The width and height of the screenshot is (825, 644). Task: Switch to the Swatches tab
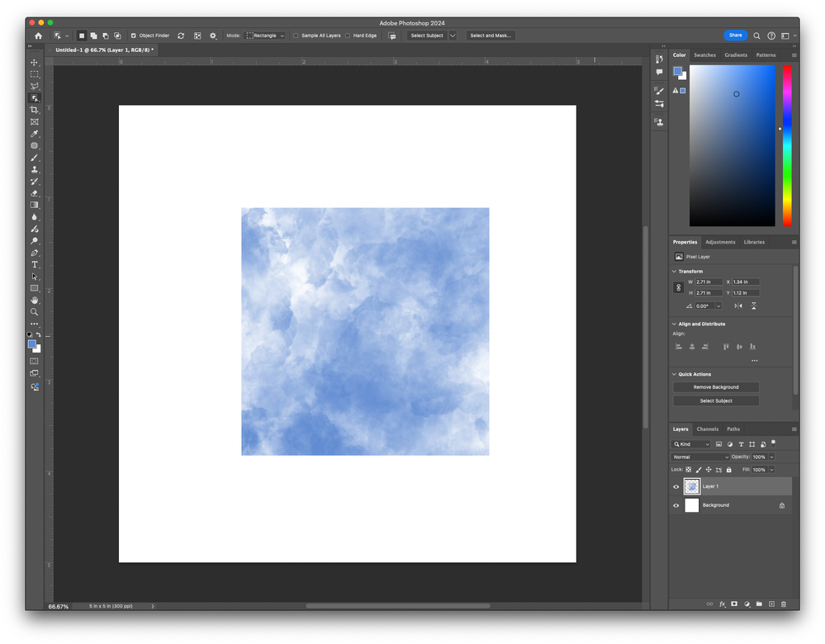click(x=704, y=55)
